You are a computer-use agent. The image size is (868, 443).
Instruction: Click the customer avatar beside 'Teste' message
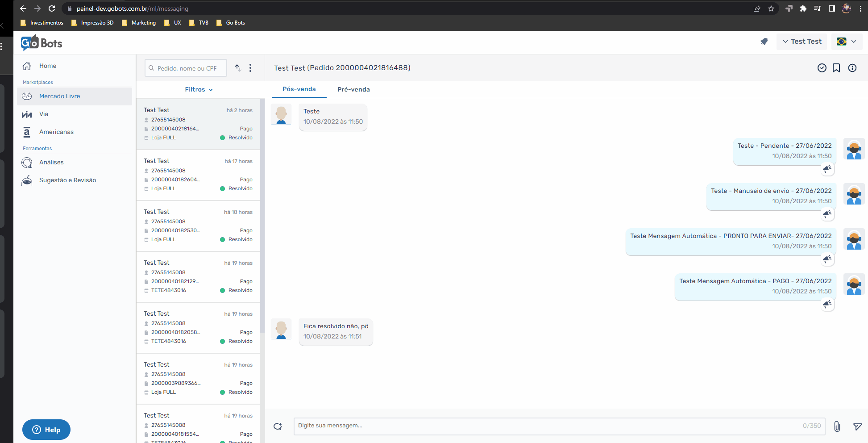click(281, 115)
